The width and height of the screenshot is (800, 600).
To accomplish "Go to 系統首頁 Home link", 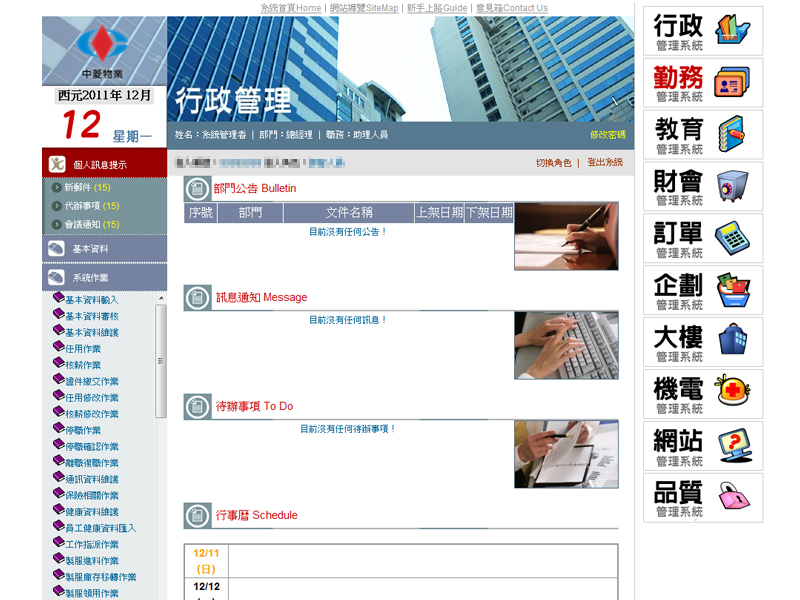I will [291, 8].
